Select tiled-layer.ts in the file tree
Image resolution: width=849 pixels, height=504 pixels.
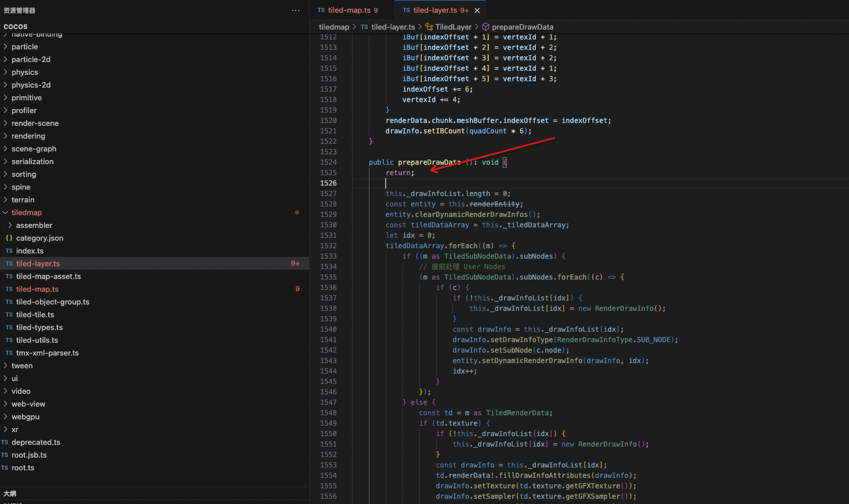point(154,264)
